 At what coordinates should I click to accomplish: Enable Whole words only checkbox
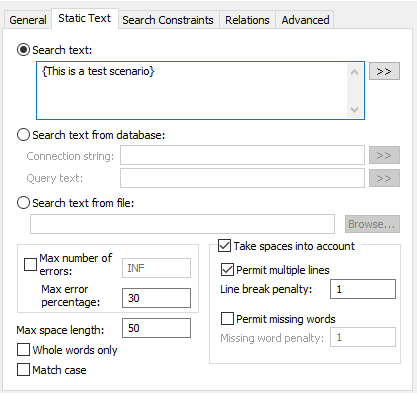(23, 350)
